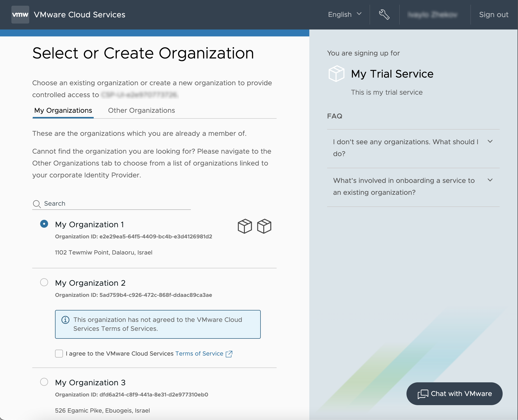
Task: Click the cube icon for My Organization 1
Action: click(244, 226)
